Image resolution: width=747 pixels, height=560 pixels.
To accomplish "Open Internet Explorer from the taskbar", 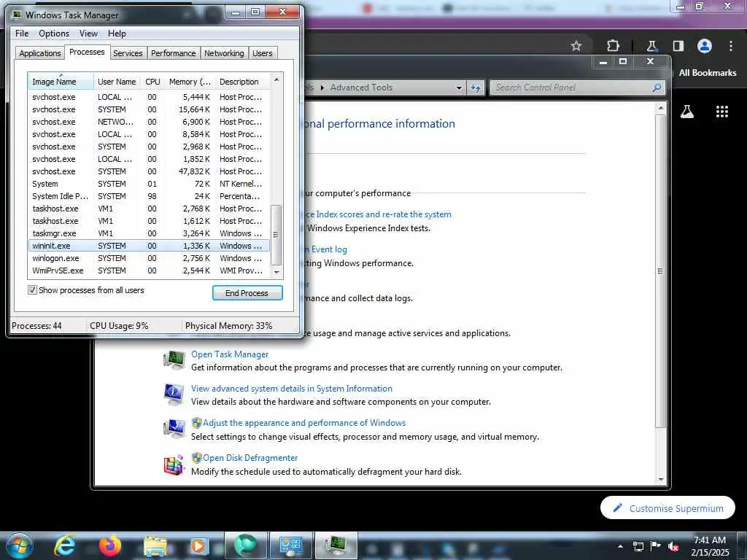I will (x=64, y=545).
